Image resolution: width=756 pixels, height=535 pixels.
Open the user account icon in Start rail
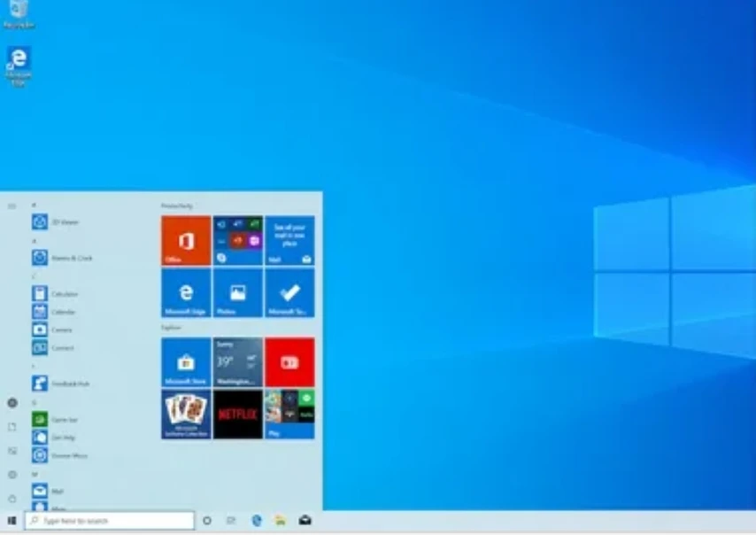(12, 403)
